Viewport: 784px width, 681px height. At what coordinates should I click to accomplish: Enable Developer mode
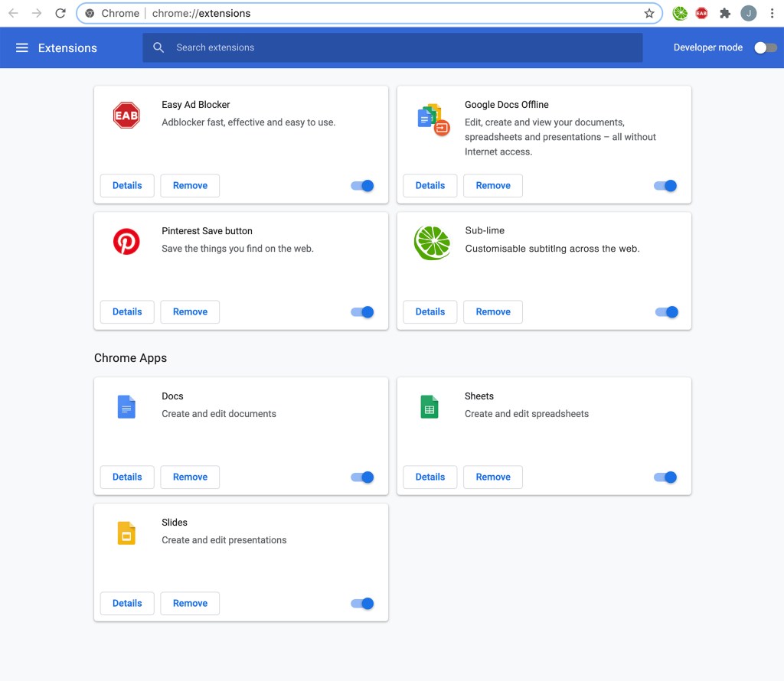tap(765, 47)
